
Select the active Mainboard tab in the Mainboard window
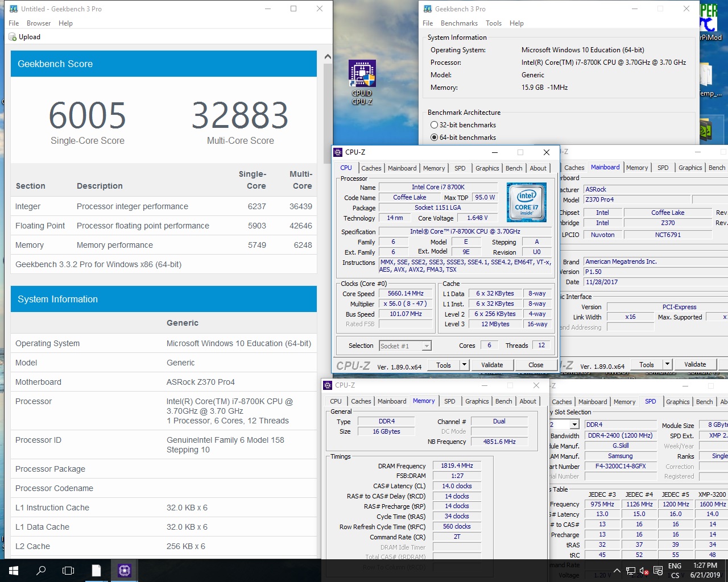tap(605, 167)
